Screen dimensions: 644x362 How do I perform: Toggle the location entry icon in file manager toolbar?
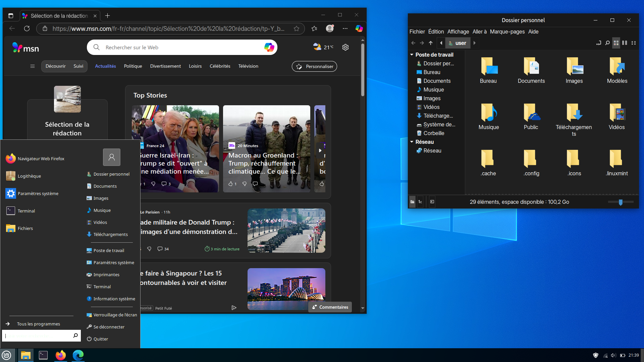599,43
